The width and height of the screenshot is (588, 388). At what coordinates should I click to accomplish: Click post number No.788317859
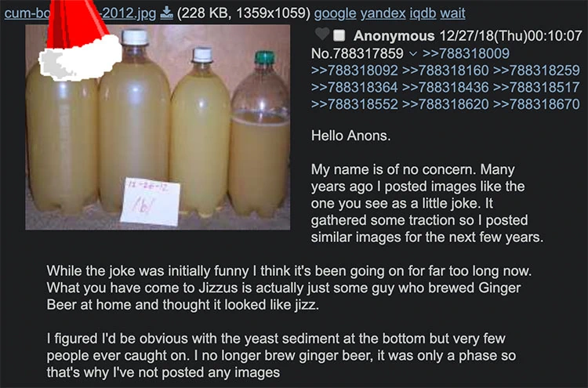[x=357, y=53]
